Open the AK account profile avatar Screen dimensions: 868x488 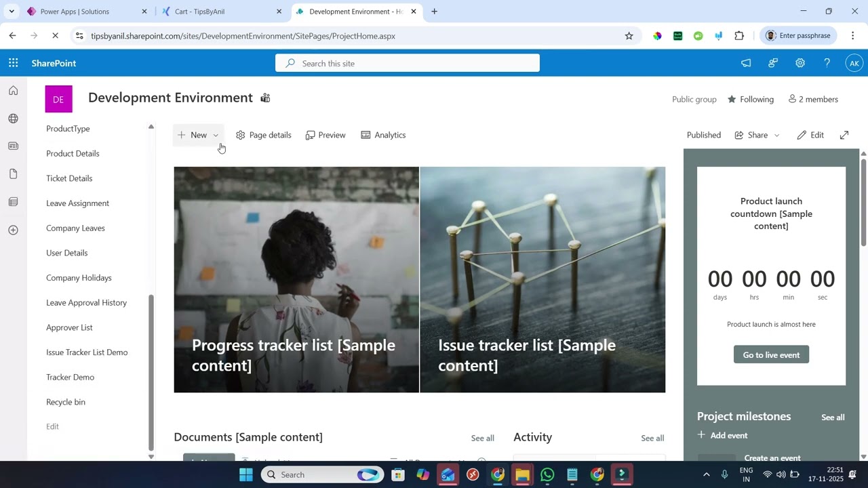(x=854, y=63)
